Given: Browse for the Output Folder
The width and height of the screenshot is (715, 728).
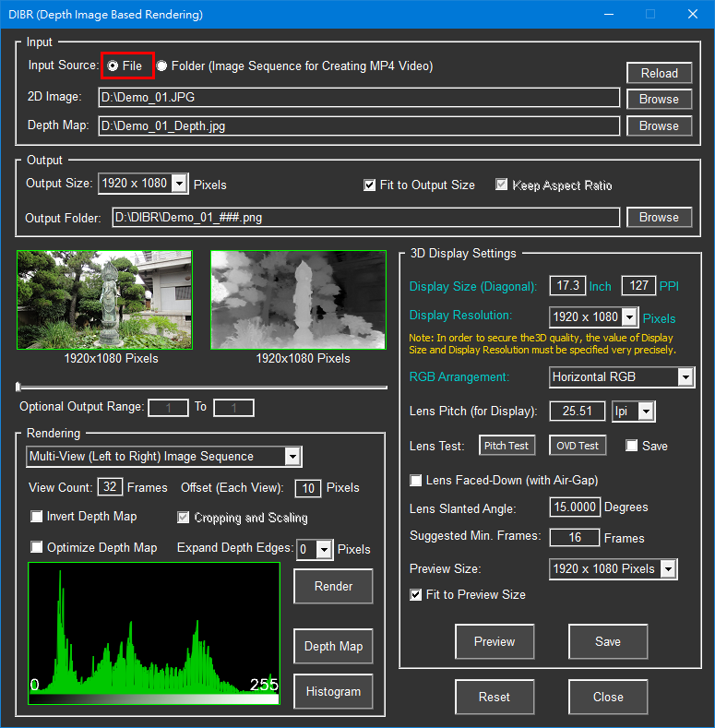Looking at the screenshot, I should click(659, 217).
